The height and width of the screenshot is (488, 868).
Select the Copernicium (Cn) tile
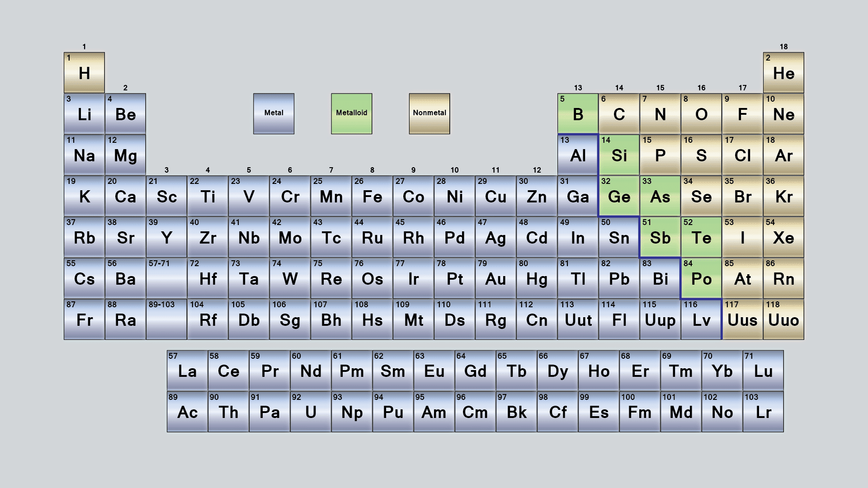[x=537, y=319]
